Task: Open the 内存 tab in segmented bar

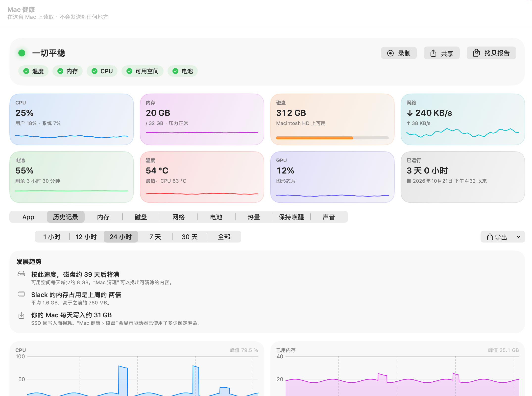Action: click(x=103, y=217)
